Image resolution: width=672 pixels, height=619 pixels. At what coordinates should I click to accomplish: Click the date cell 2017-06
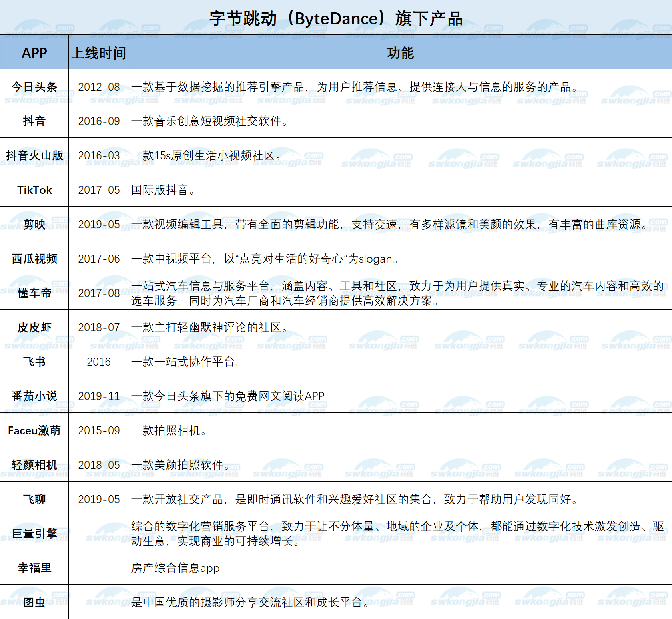point(99,259)
